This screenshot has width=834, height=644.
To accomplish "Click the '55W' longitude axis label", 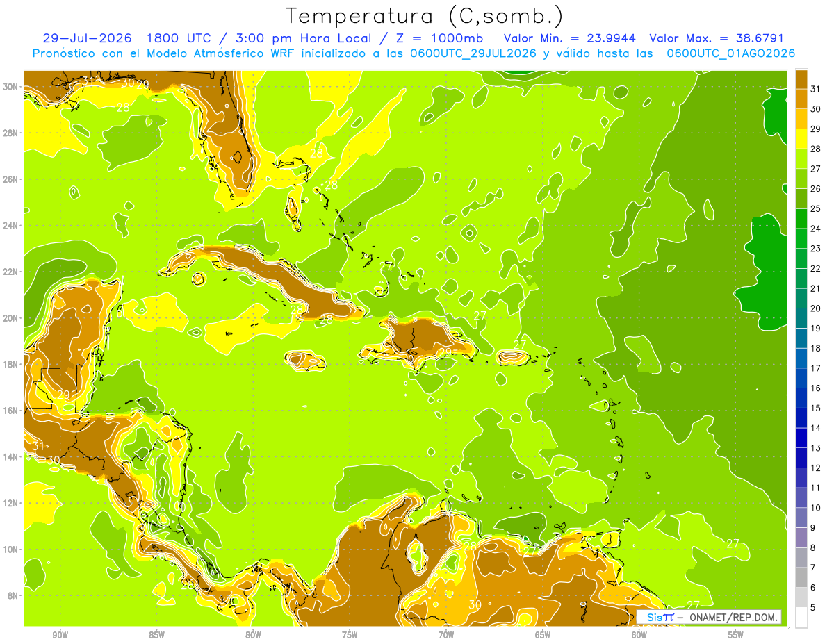I will (x=736, y=635).
